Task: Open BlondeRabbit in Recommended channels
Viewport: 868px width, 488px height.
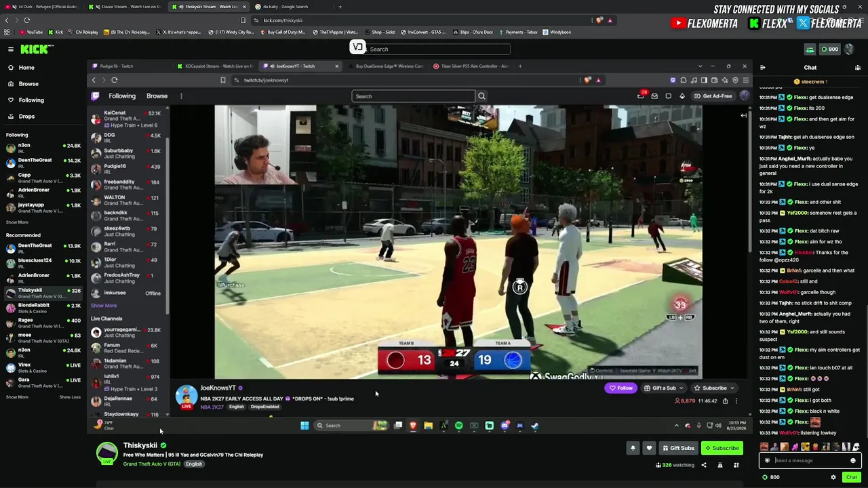Action: (43, 308)
